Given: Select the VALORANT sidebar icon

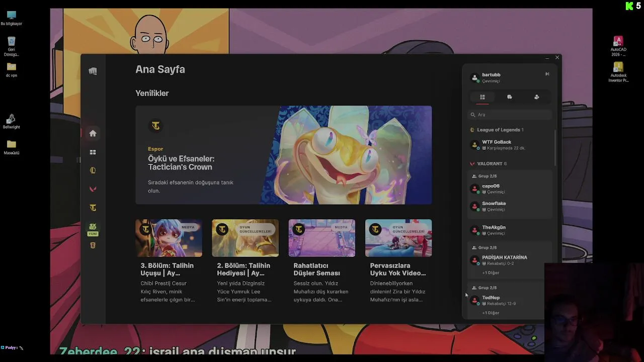Looking at the screenshot, I should pyautogui.click(x=93, y=189).
